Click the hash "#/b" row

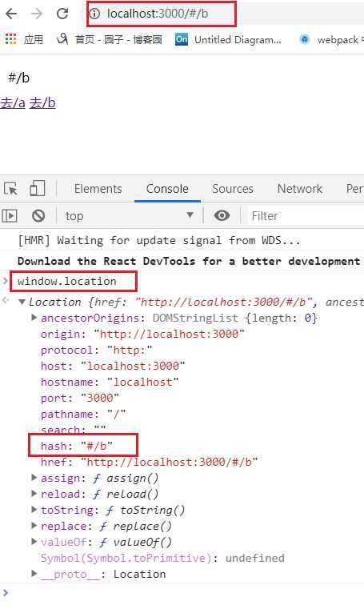[77, 446]
